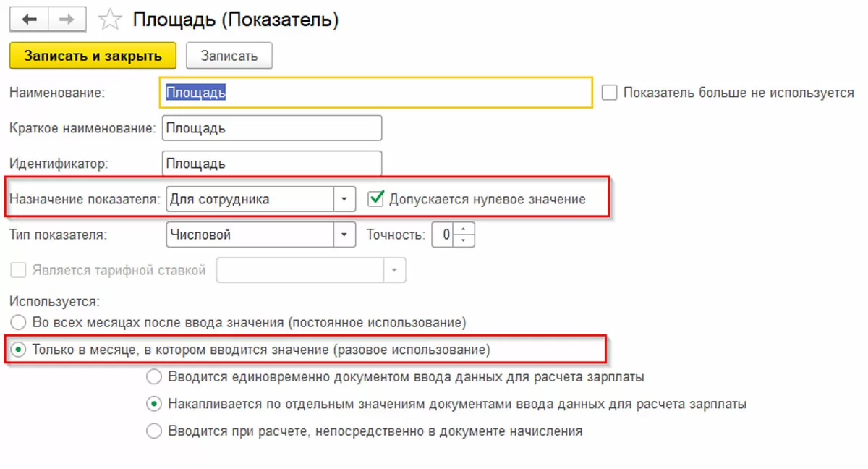Select 'Только в месяце' разовое использование option
Screen dimensions: 868x469
tap(19, 350)
